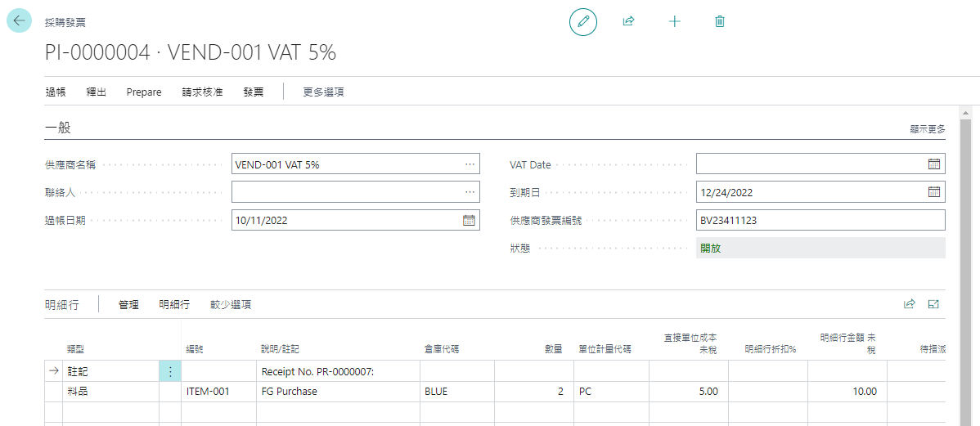Viewport: 980px width, 426px height.
Task: Click the 數量 column header
Action: tap(554, 349)
